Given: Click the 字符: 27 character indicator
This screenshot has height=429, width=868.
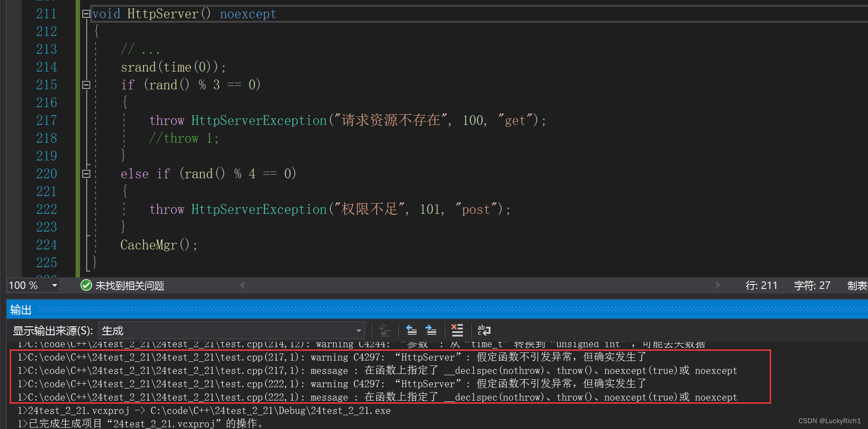Looking at the screenshot, I should 812,285.
